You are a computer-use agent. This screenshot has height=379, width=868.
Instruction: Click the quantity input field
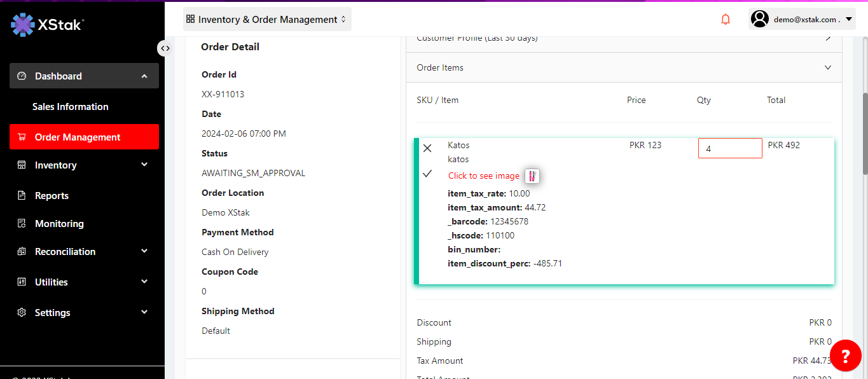729,149
